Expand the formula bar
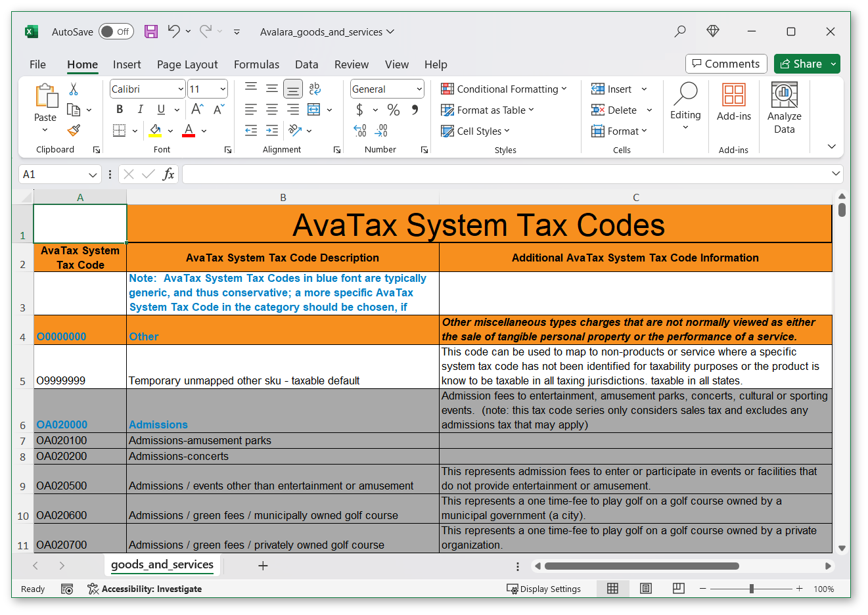The image size is (868, 615). coord(836,173)
